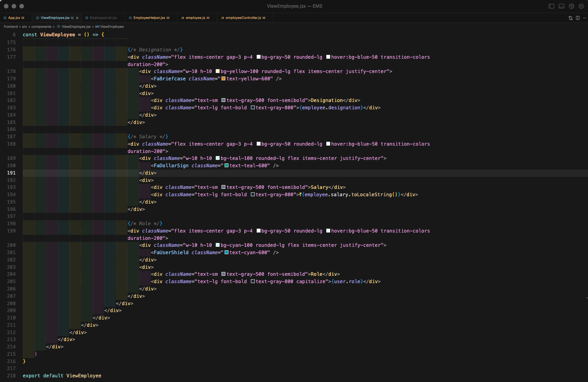The height and width of the screenshot is (382, 588).
Task: Click the Role comment on line 198
Action: coord(145,224)
